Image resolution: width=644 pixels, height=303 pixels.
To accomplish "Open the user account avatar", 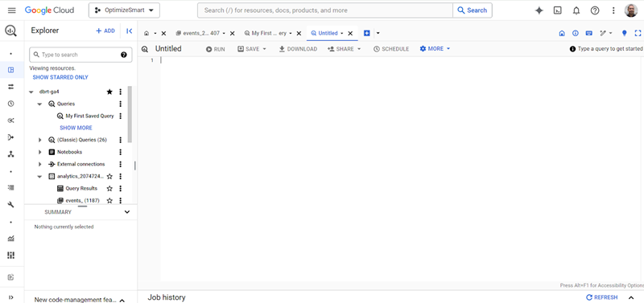I will (631, 10).
